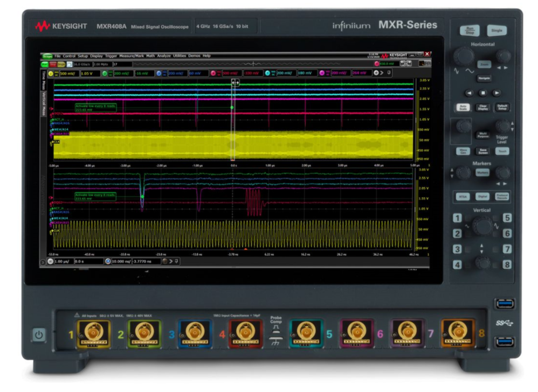Click the power button on front panel
Image resolution: width=538 pixels, height=392 pixels.
click(x=39, y=335)
